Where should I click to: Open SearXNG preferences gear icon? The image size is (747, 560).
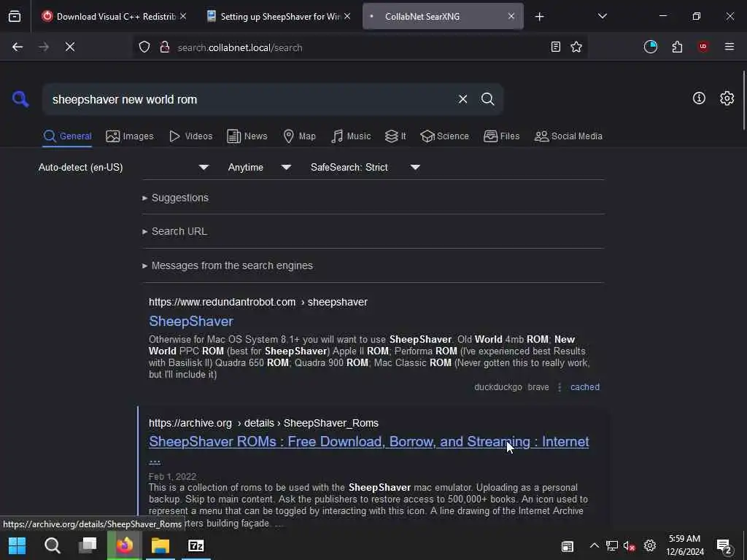[x=727, y=98]
